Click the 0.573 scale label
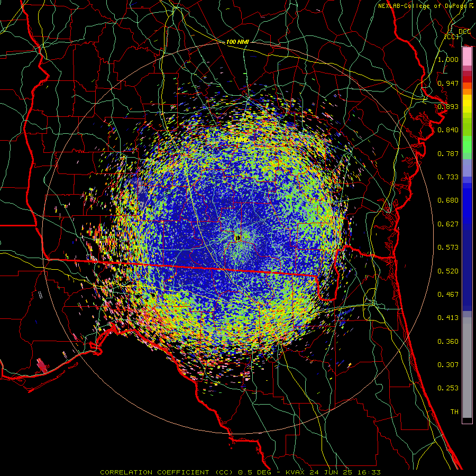This screenshot has height=476, width=476. [x=448, y=247]
